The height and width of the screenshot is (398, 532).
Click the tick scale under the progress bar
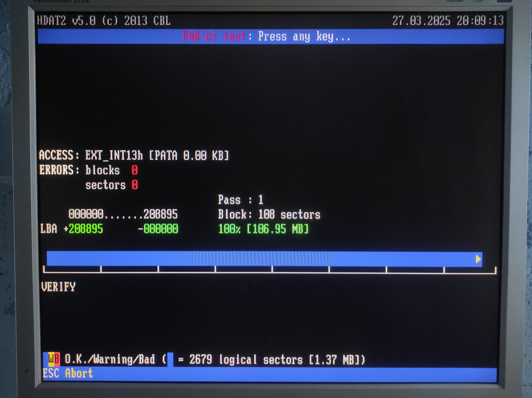(269, 270)
